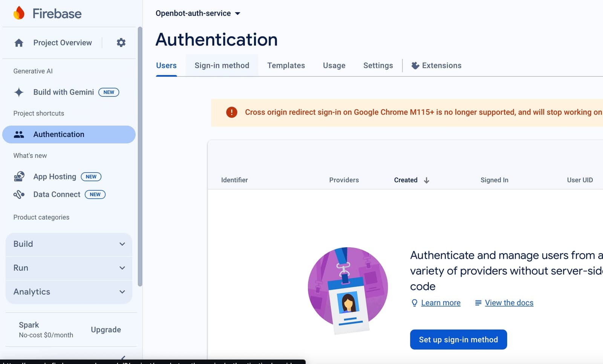Screen dimensions: 603x364
Task: Follow the View the docs link
Action: (x=509, y=303)
